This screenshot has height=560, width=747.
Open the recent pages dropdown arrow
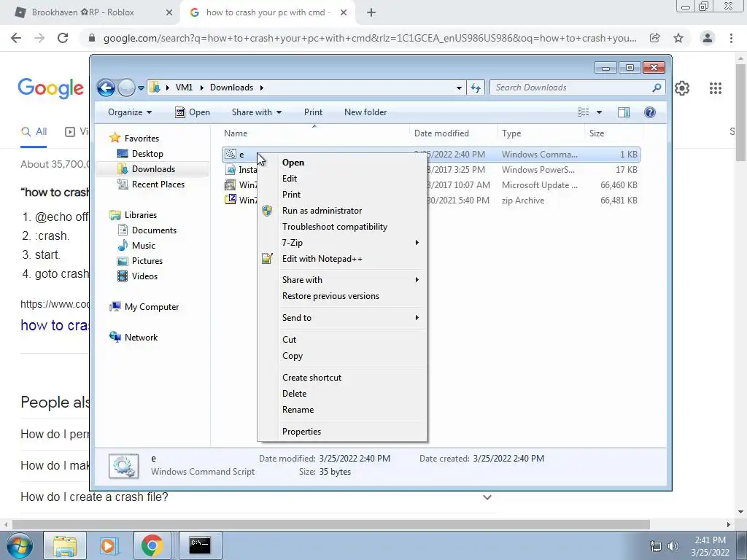(141, 88)
